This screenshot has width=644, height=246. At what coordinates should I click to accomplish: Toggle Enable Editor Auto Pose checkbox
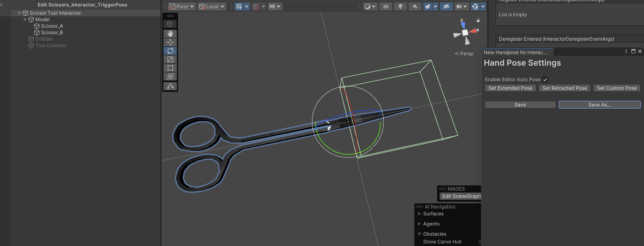click(x=545, y=80)
